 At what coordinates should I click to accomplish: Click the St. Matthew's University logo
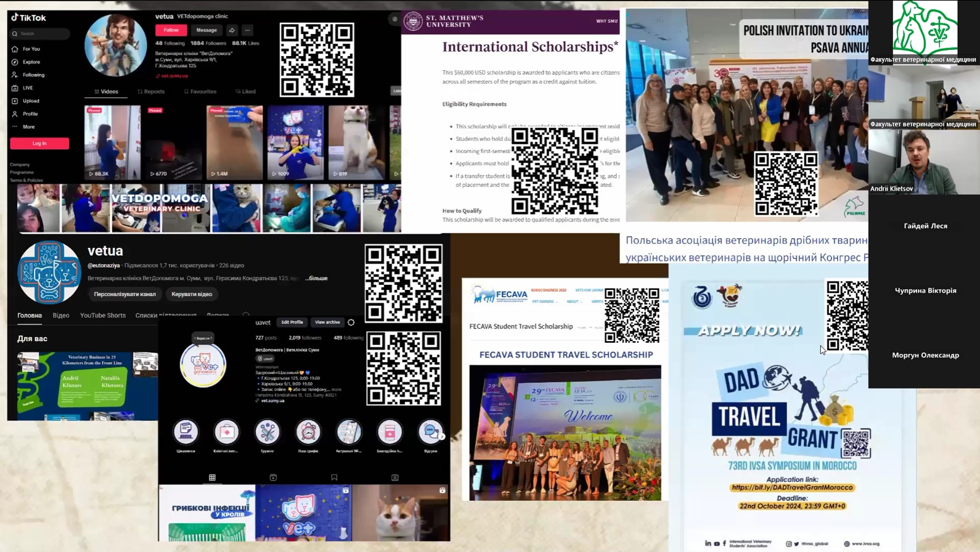[444, 21]
